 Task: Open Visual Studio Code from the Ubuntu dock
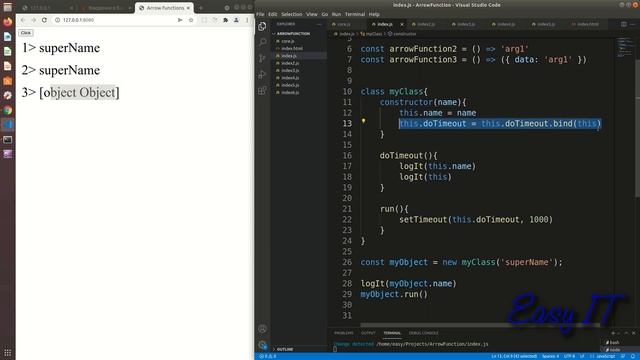point(8,125)
